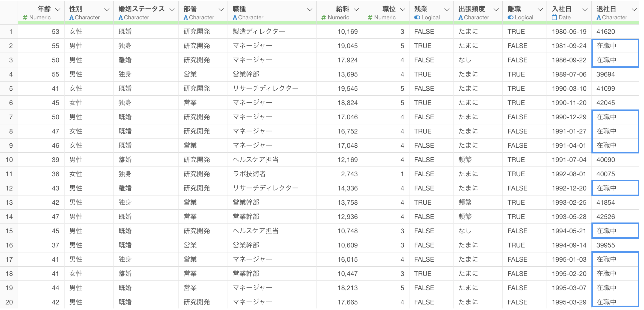Click the Numeric type icon under 年齢
The width and height of the screenshot is (644, 310).
point(25,18)
